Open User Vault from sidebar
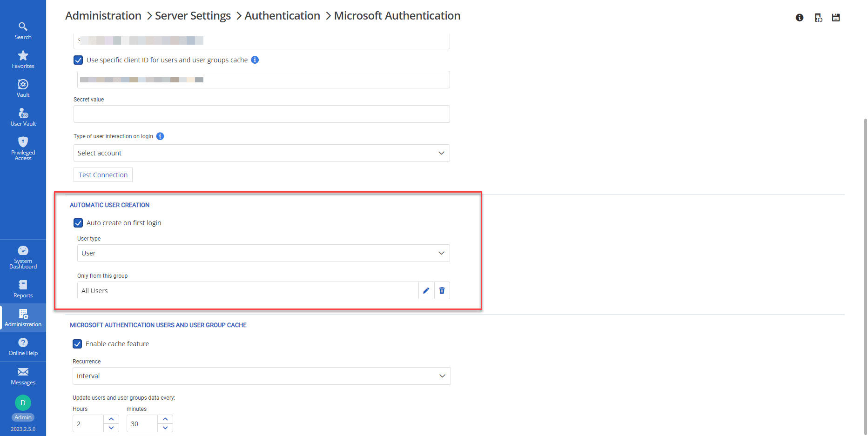This screenshot has height=436, width=868. (x=23, y=117)
